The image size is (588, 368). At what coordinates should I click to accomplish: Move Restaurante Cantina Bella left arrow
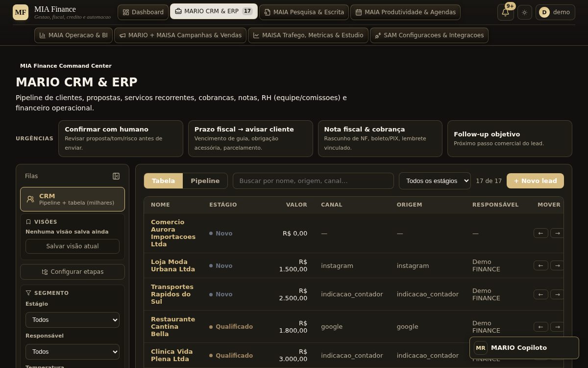pos(540,327)
